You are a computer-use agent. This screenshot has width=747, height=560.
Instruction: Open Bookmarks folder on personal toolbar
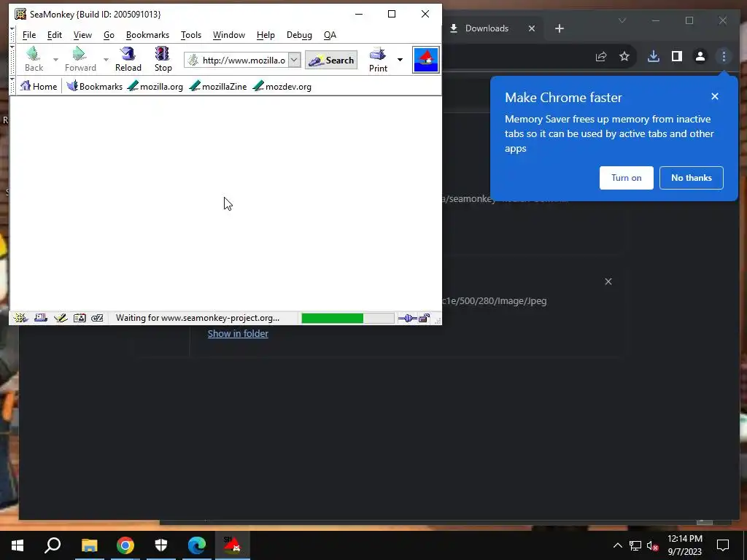[94, 86]
